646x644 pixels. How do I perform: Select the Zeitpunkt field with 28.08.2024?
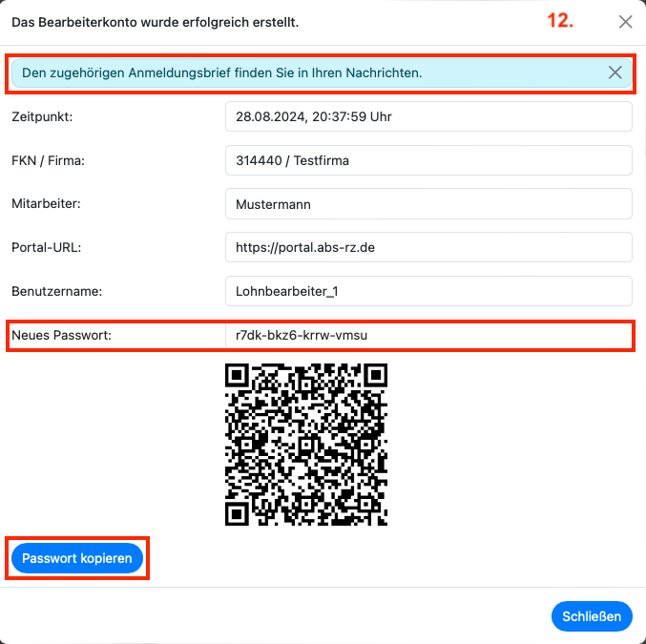428,116
